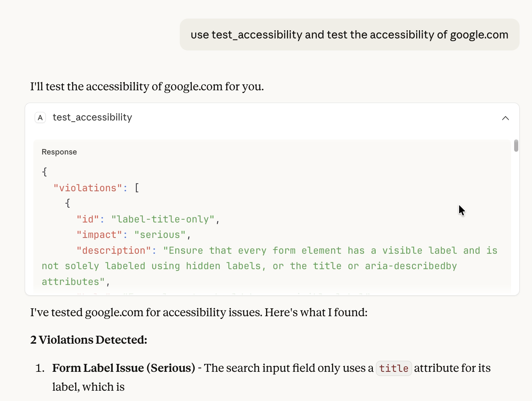Image resolution: width=532 pixels, height=401 pixels.
Task: Select the test_accessibility tool header
Action: tap(92, 117)
